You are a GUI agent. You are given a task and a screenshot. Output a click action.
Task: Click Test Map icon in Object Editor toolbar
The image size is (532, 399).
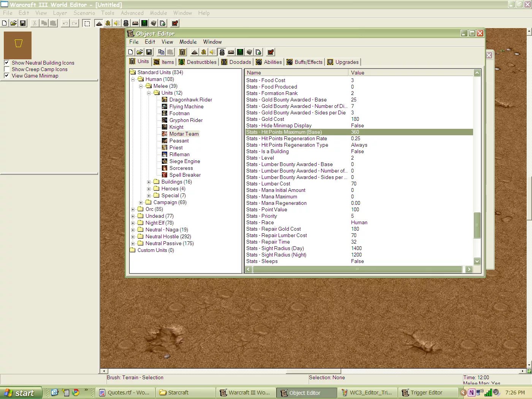(x=271, y=52)
